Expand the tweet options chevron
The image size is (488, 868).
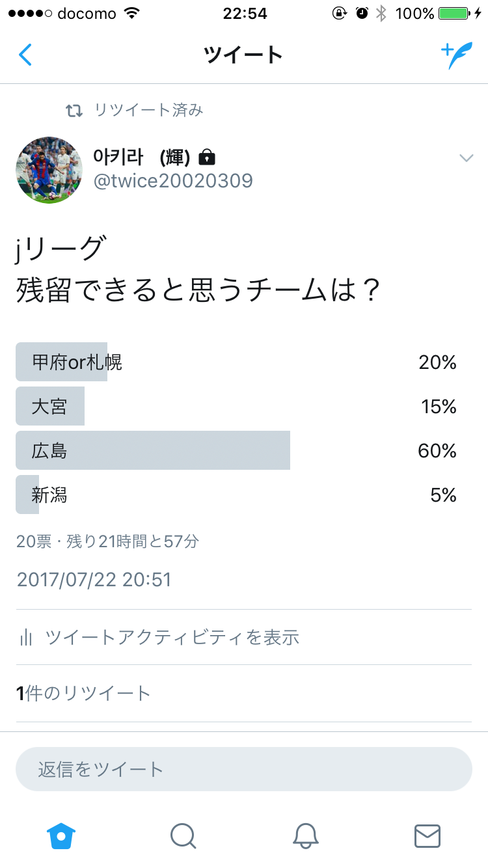(466, 157)
